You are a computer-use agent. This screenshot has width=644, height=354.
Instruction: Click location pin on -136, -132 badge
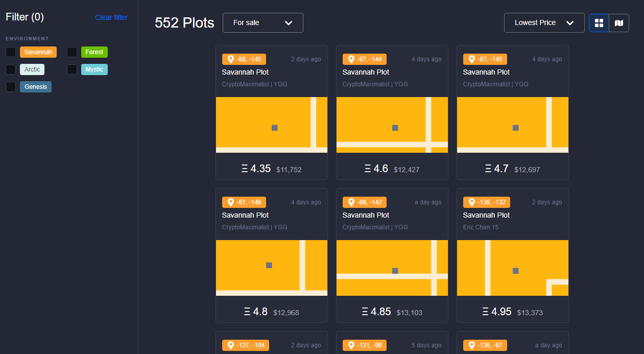pyautogui.click(x=471, y=202)
